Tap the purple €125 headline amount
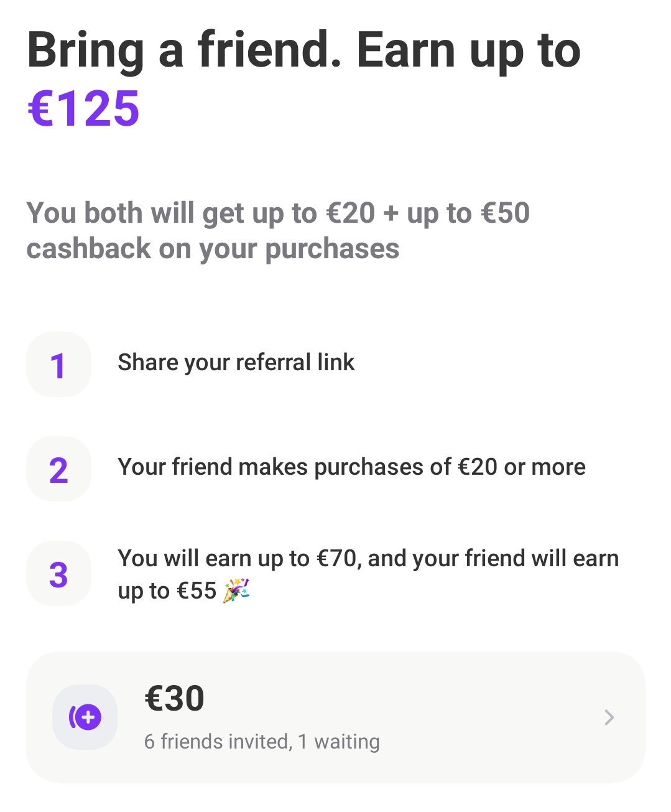Image resolution: width=671 pixels, height=812 pixels. pos(84,108)
